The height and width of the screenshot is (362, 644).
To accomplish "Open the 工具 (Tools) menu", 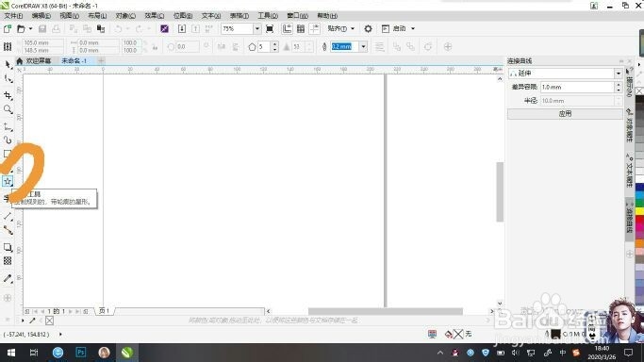I will (x=268, y=16).
